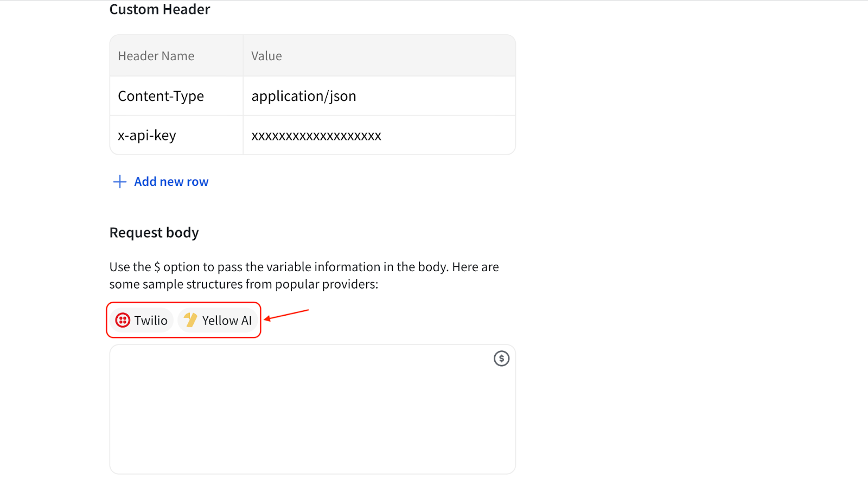Click the Value column heading

coord(266,56)
